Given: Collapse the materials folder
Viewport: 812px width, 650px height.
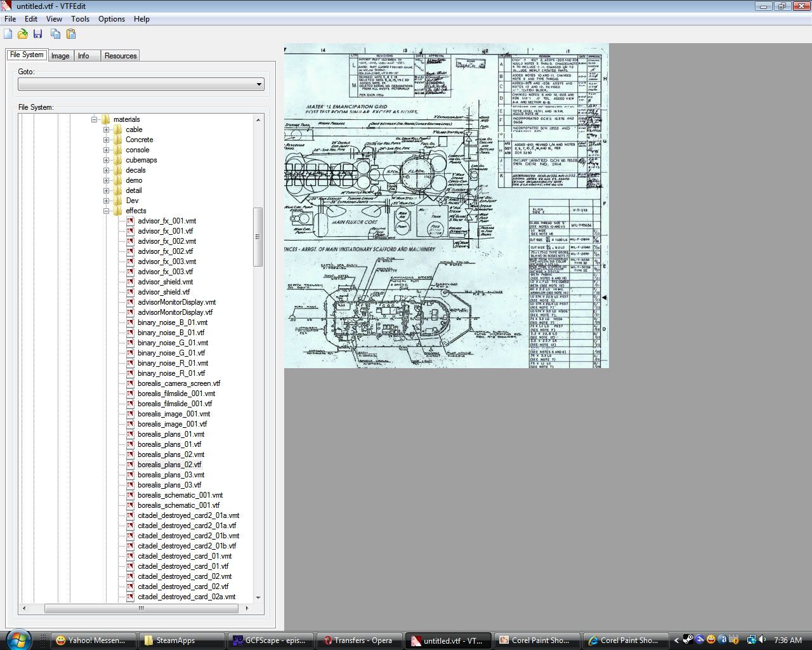Looking at the screenshot, I should 94,119.
